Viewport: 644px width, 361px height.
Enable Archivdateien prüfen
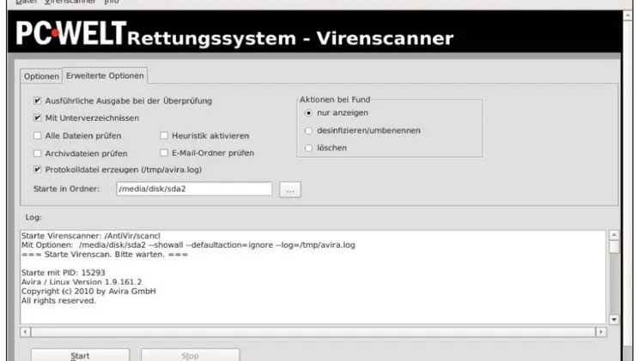pyautogui.click(x=38, y=153)
